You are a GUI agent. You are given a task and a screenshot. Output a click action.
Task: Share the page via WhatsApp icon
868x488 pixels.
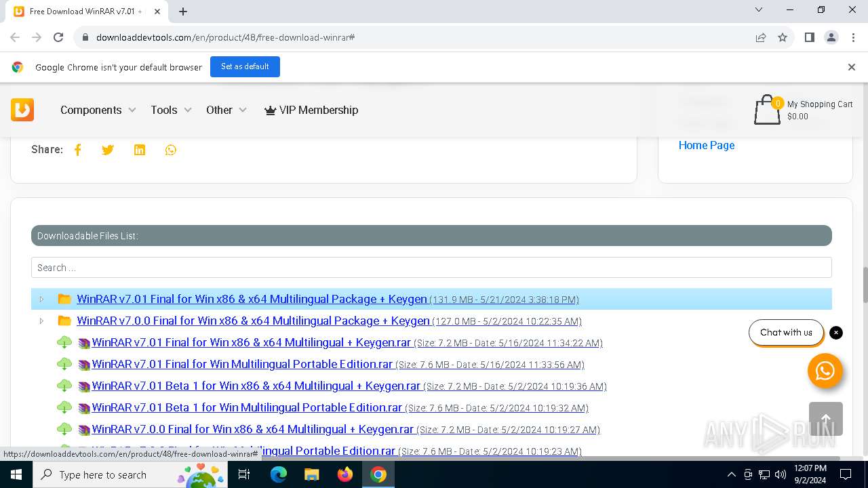[x=171, y=150]
